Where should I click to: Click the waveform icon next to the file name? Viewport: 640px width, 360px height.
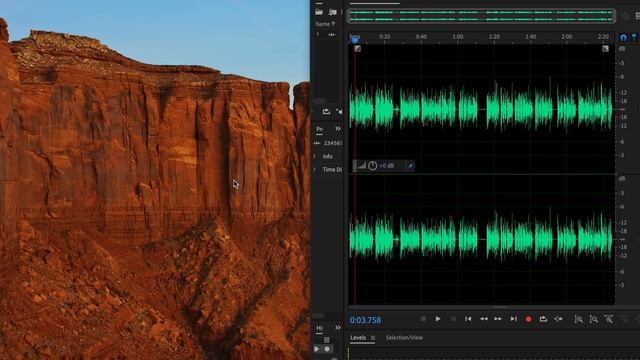[331, 35]
